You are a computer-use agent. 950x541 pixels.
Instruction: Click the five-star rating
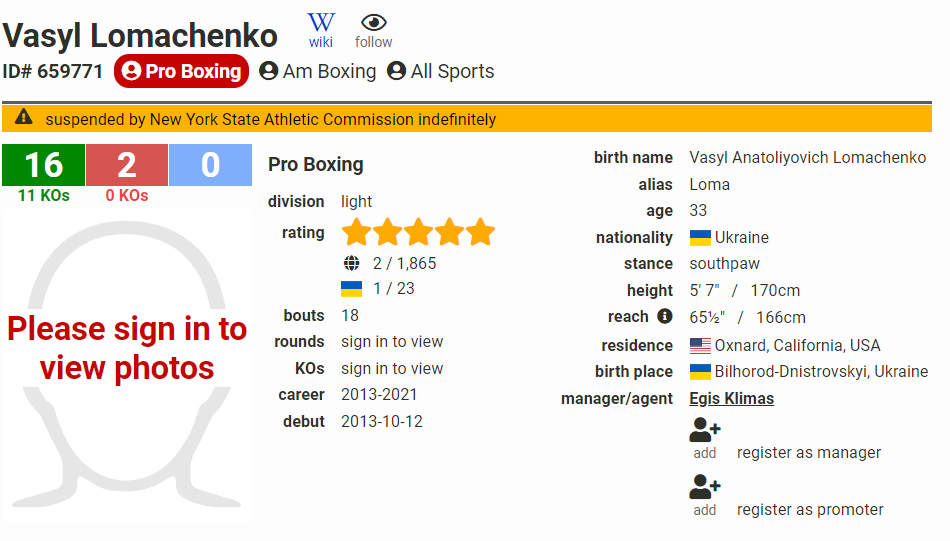click(x=418, y=233)
